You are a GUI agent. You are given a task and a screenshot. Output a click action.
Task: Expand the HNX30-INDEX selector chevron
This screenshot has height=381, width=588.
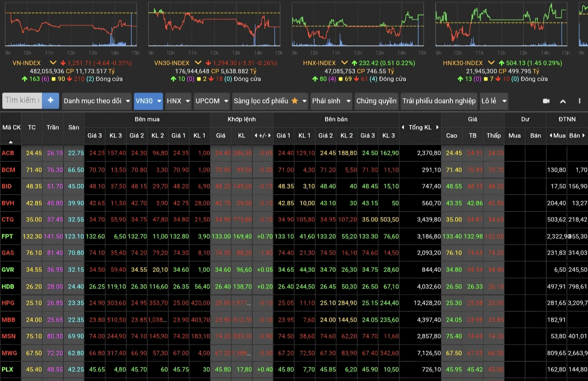[x=491, y=63]
